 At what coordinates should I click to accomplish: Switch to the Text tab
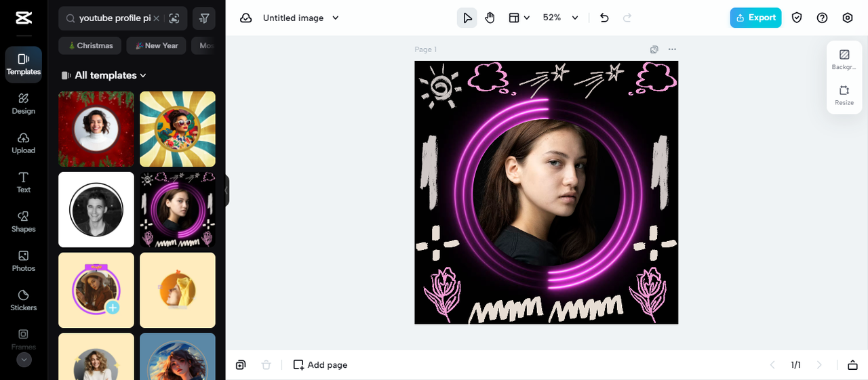[23, 182]
